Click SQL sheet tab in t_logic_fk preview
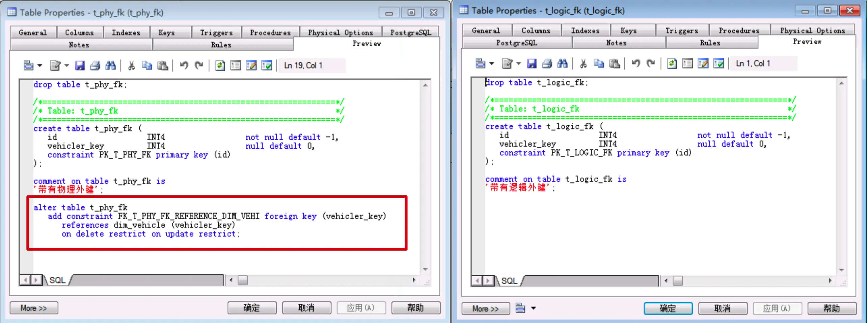Image resolution: width=868 pixels, height=323 pixels. 509,281
